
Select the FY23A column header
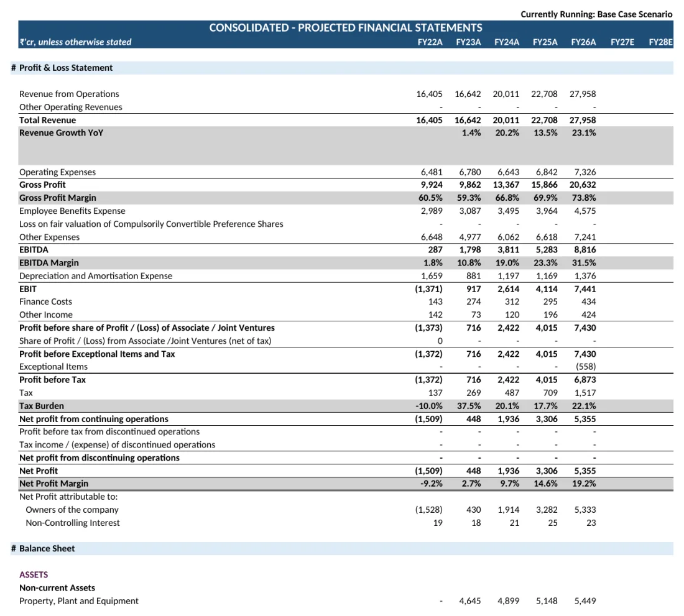468,42
